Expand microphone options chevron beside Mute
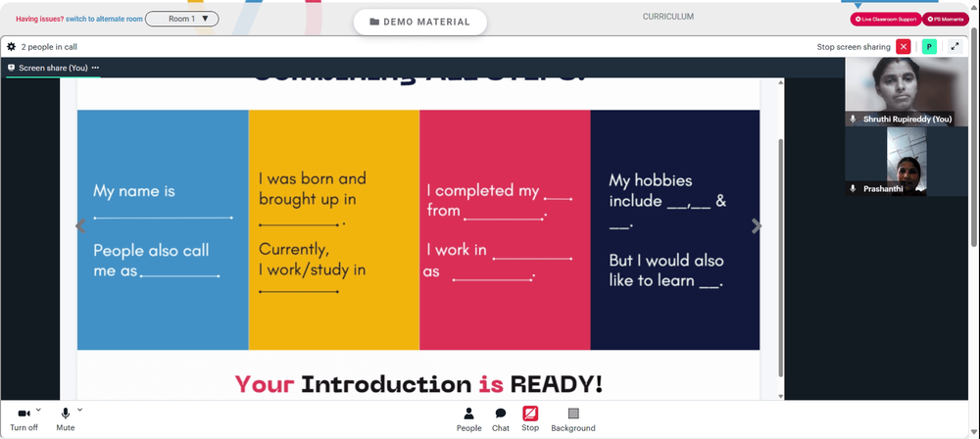This screenshot has width=980, height=439. click(x=79, y=411)
